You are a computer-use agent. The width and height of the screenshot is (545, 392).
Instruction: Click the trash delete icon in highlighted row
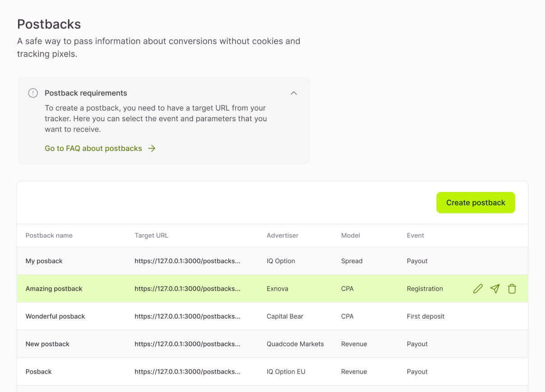[512, 289]
